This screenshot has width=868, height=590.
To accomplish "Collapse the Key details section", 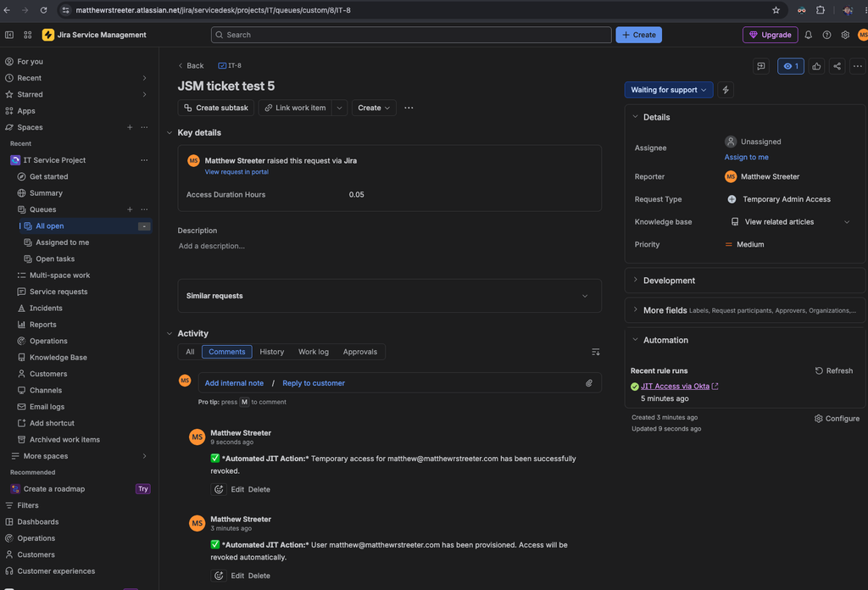I will click(x=170, y=133).
